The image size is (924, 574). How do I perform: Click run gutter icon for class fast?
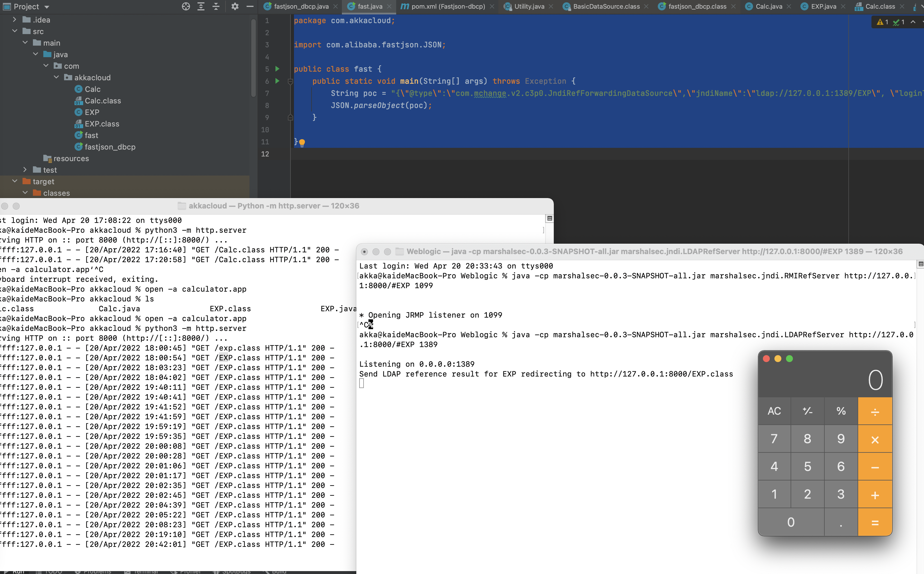(x=277, y=69)
